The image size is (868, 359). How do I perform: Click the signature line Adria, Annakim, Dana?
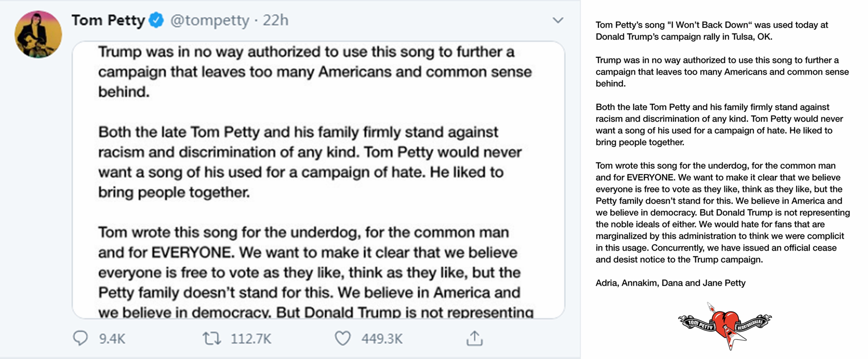pos(670,283)
